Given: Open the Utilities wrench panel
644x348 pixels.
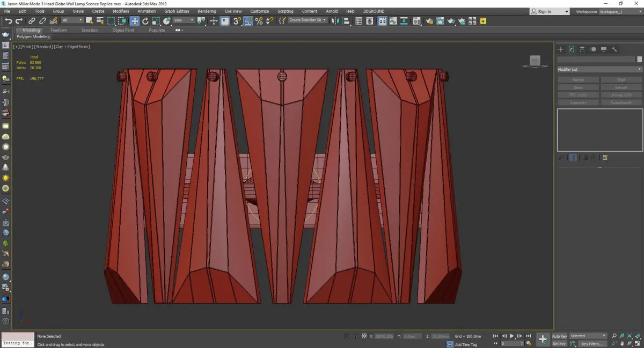Looking at the screenshot, I should [614, 49].
